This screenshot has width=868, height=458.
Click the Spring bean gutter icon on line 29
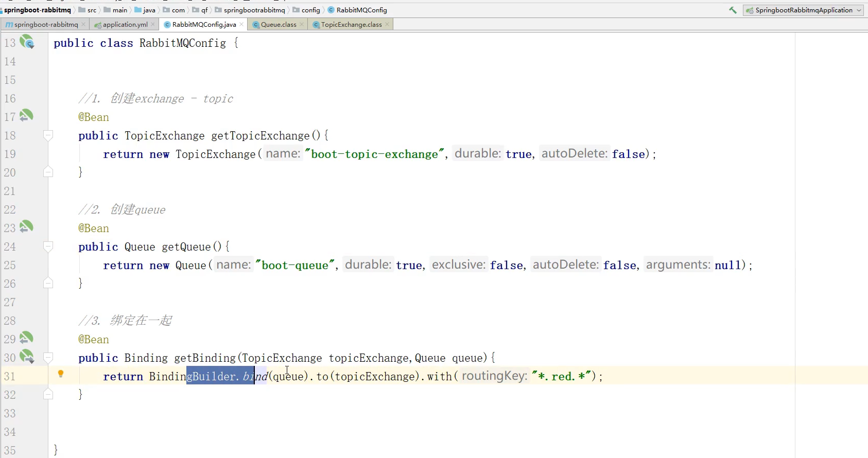(x=26, y=338)
